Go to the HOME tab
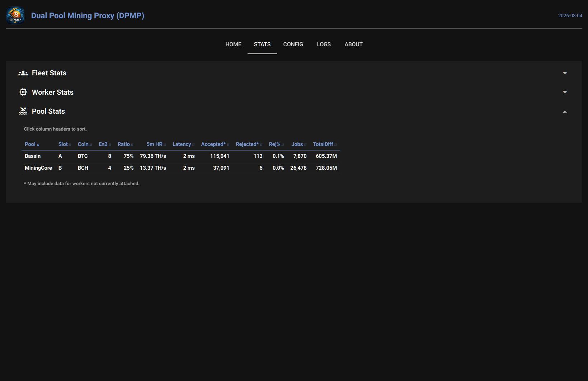 point(233,44)
